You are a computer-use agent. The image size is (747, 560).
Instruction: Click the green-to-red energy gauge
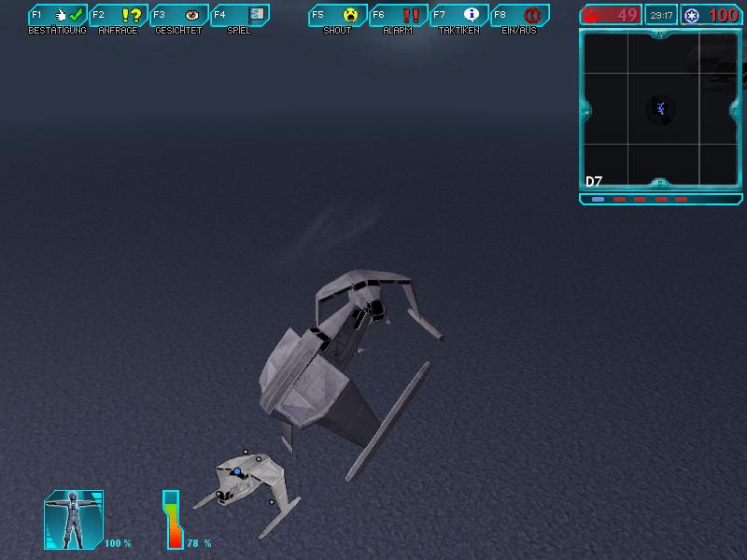pos(174,520)
